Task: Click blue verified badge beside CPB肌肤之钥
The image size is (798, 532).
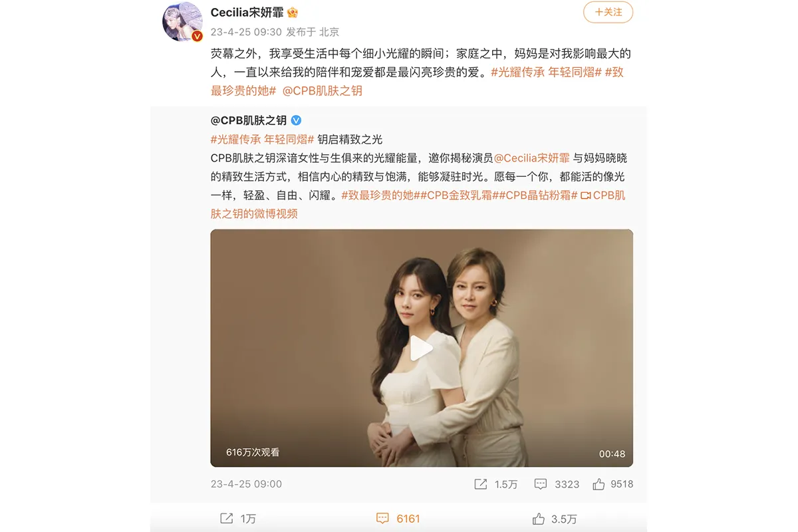Action: 297,120
